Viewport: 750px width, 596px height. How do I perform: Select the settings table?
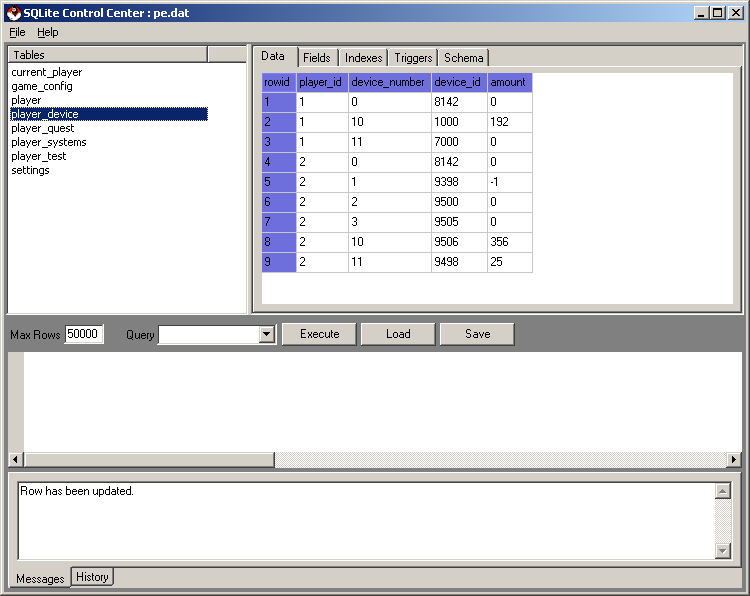point(30,170)
